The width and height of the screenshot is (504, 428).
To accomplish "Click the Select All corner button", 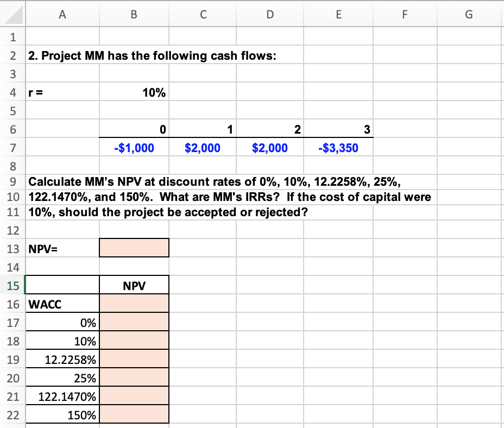I will [x=13, y=14].
